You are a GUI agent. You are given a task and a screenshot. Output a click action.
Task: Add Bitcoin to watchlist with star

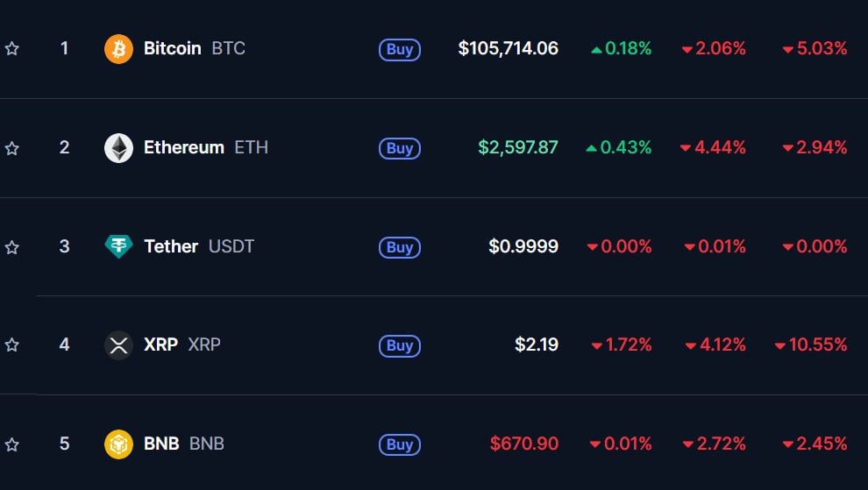coord(11,49)
